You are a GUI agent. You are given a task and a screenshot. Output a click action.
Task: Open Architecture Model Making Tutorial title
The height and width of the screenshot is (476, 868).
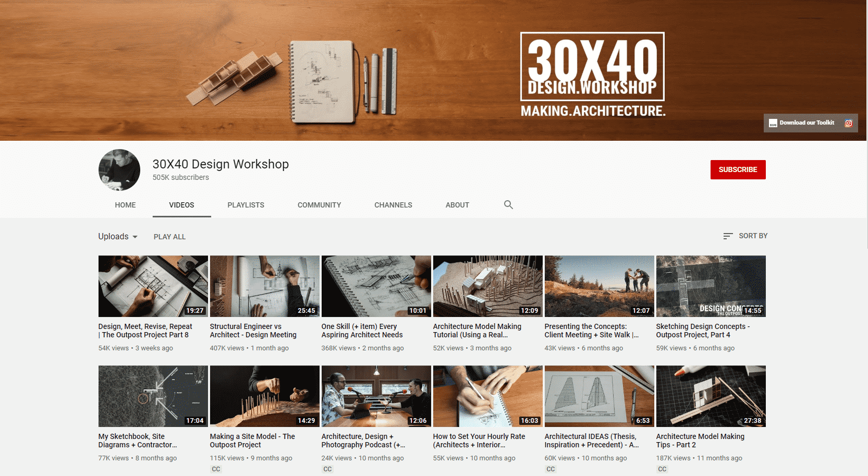[x=477, y=331]
